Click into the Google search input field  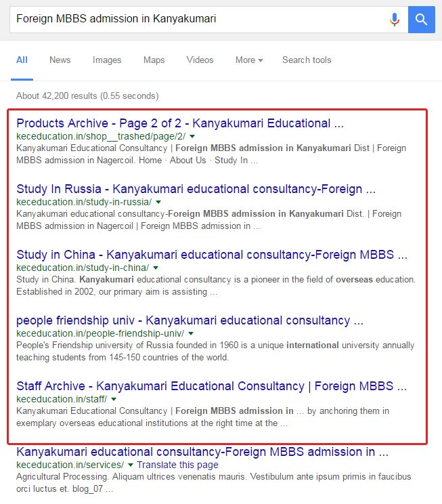(x=196, y=19)
